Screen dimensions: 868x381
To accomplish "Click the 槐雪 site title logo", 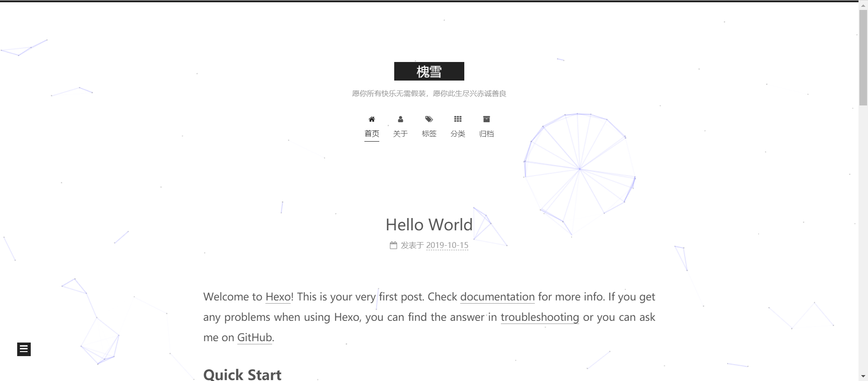I will 429,71.
